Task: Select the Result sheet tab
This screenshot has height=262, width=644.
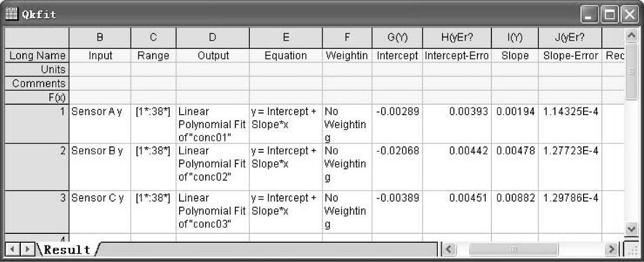Action: coord(66,249)
